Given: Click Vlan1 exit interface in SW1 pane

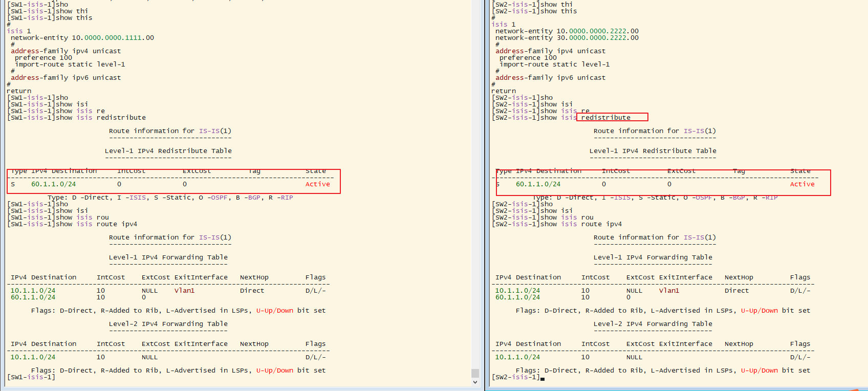Looking at the screenshot, I should pyautogui.click(x=184, y=291).
